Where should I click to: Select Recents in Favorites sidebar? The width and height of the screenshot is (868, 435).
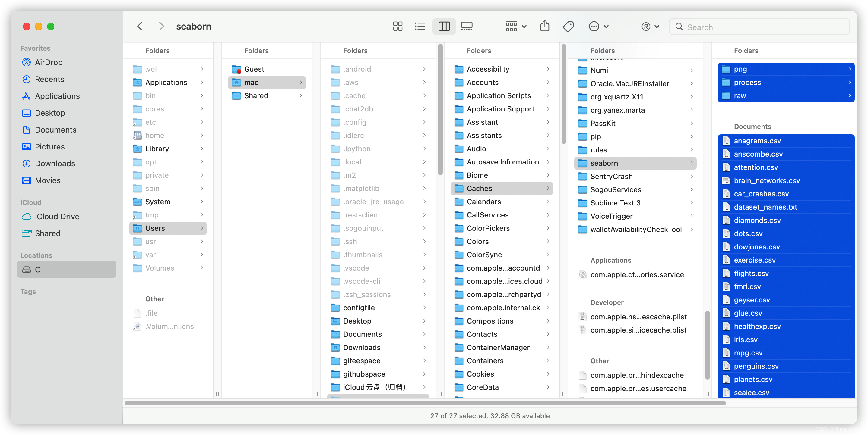pos(49,79)
